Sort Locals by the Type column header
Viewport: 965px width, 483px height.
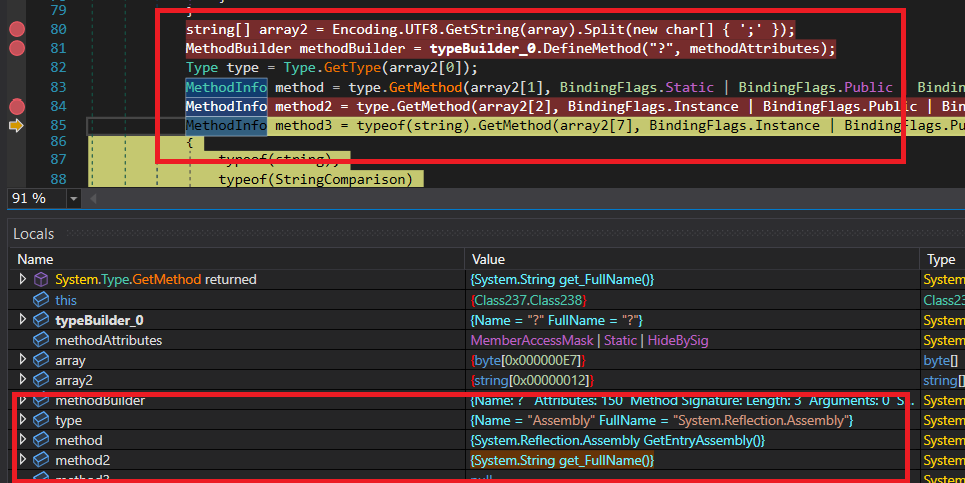pos(942,259)
